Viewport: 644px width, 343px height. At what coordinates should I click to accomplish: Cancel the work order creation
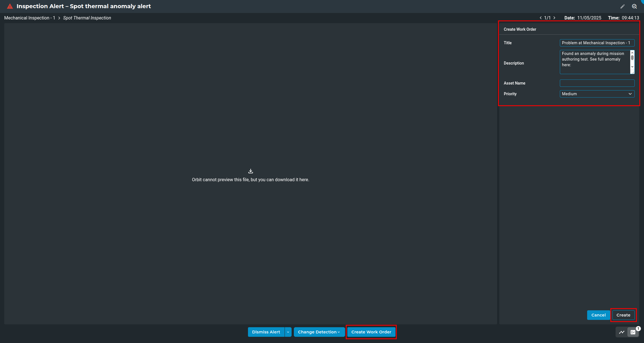598,315
